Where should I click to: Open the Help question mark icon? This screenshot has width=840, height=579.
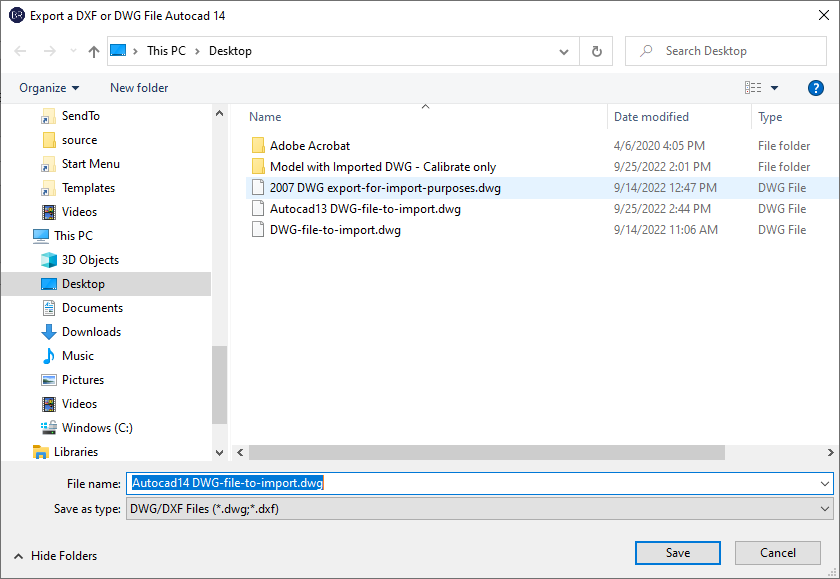pyautogui.click(x=815, y=88)
